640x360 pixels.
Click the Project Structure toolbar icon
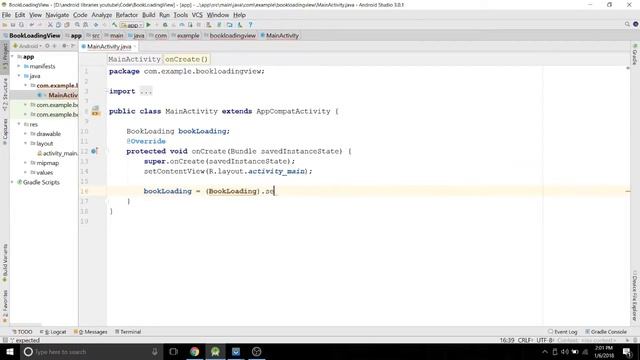click(x=229, y=25)
